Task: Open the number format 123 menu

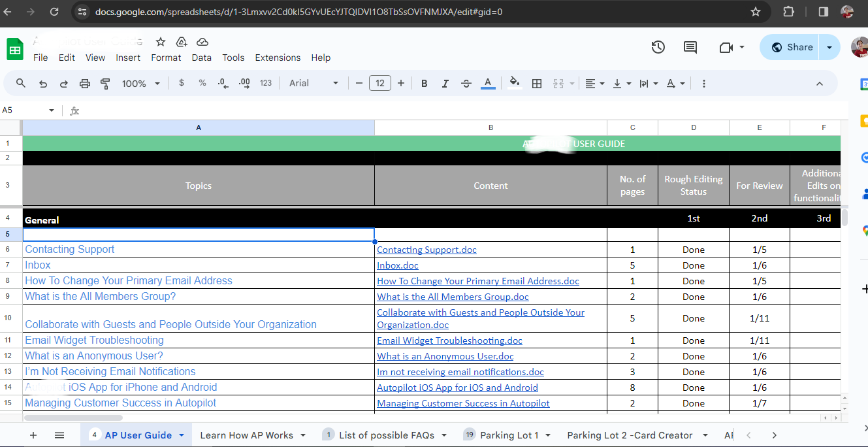Action: click(266, 83)
